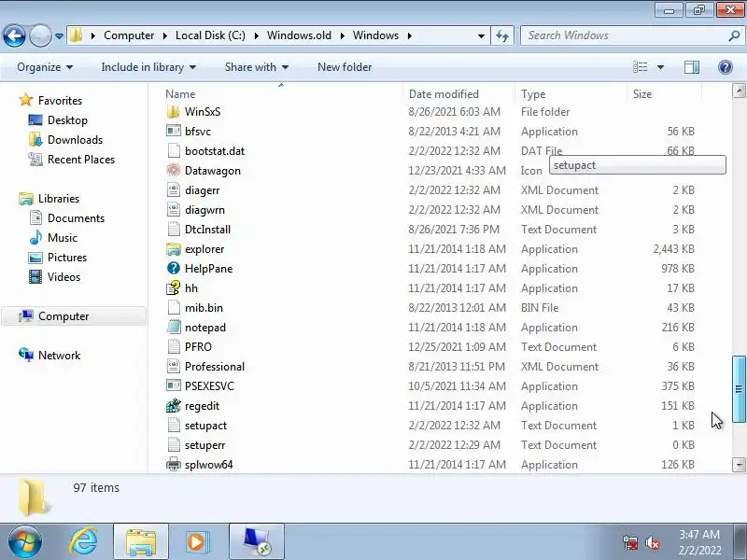This screenshot has height=560, width=747.
Task: Select the diagerr XML icon
Action: tap(174, 190)
